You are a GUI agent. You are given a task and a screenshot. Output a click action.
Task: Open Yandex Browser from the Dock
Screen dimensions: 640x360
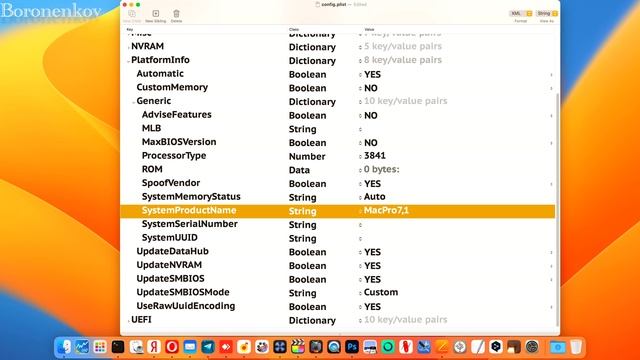(x=154, y=347)
